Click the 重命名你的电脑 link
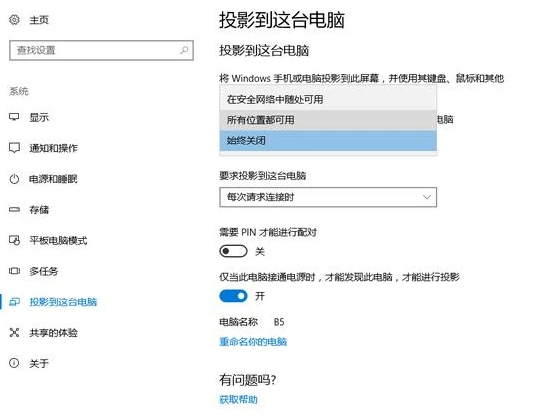 pos(253,342)
